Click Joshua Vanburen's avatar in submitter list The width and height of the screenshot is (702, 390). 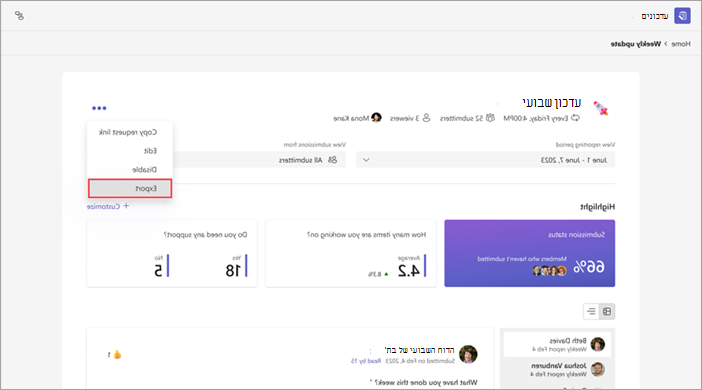598,369
